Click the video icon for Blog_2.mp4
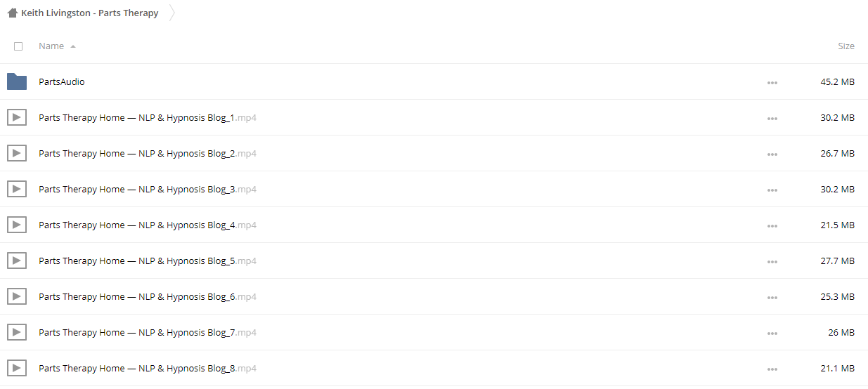This screenshot has width=868, height=389. click(x=17, y=153)
